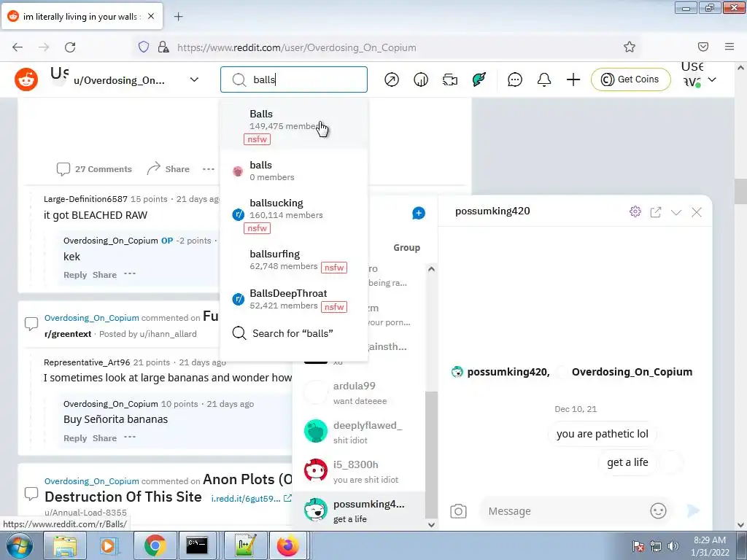
Task: Open Windows Explorer from the taskbar
Action: tap(65, 545)
